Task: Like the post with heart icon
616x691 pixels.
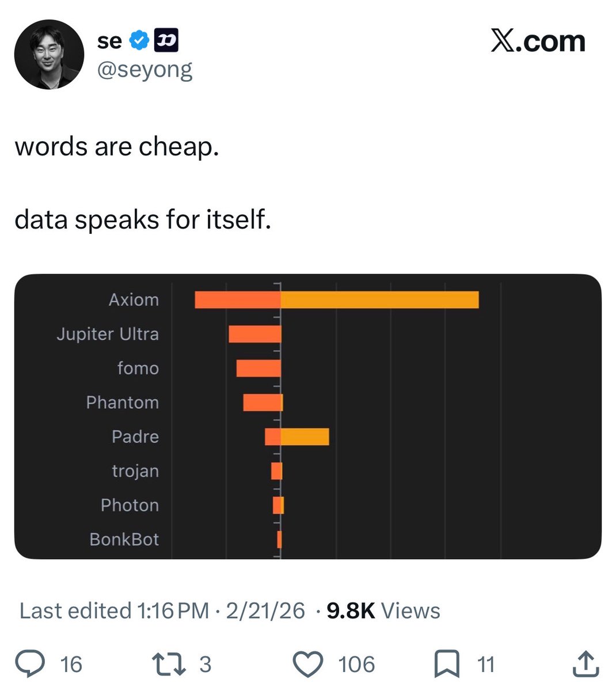Action: pos(309,665)
